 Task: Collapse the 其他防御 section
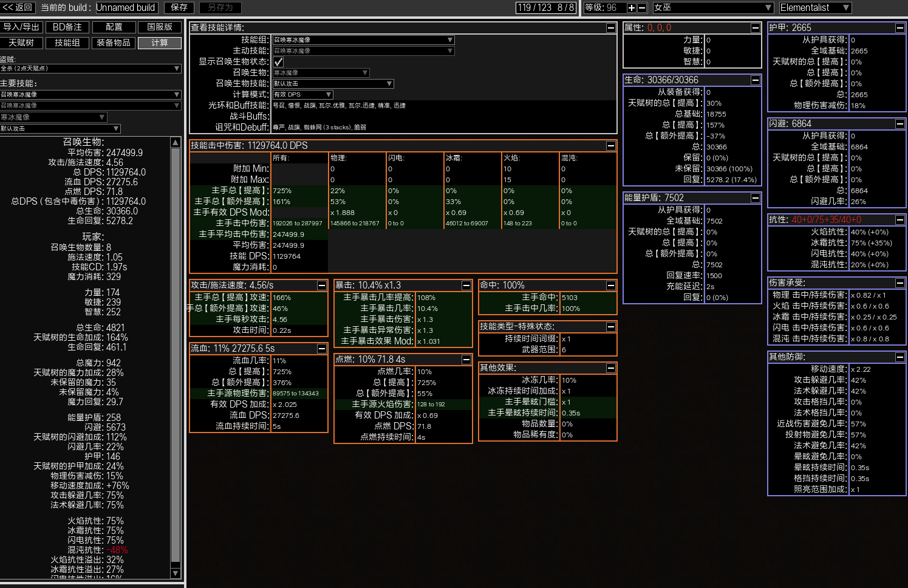tap(899, 357)
